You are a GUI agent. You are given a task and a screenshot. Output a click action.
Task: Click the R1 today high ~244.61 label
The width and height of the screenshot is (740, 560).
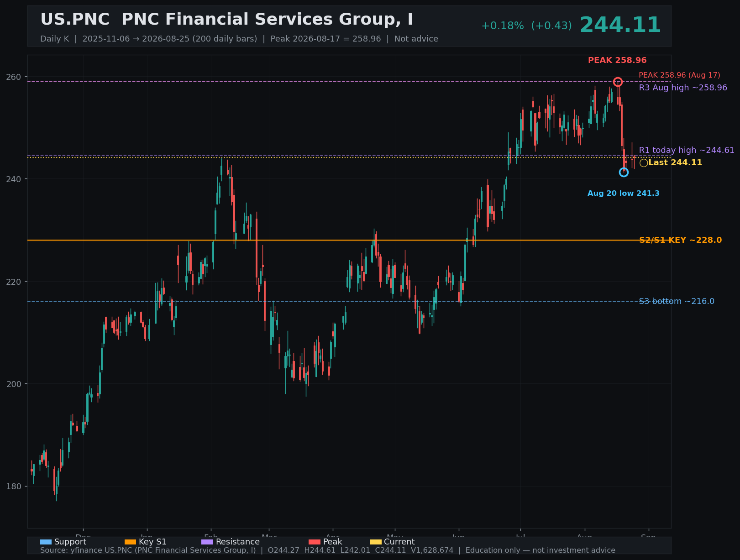tap(687, 150)
